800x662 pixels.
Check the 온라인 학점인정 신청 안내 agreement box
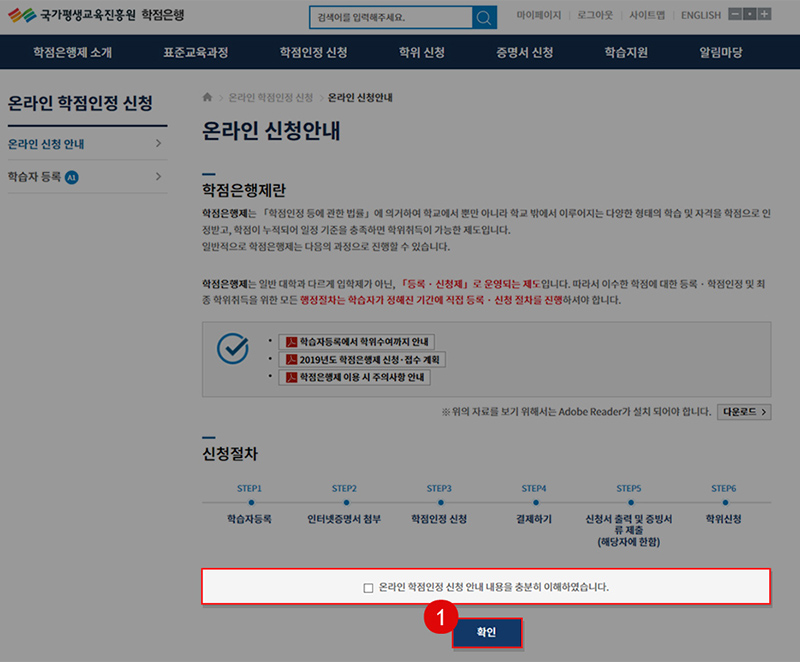click(x=369, y=587)
